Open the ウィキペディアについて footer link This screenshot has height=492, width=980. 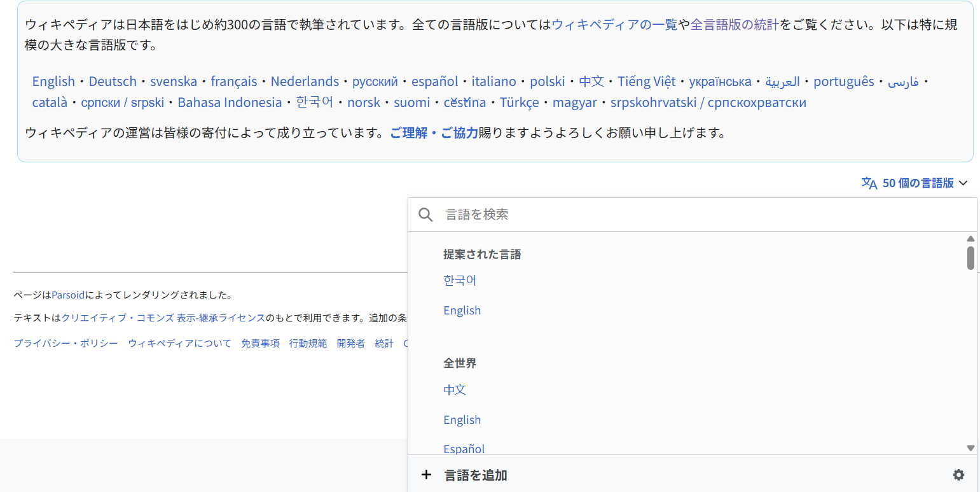tap(179, 343)
